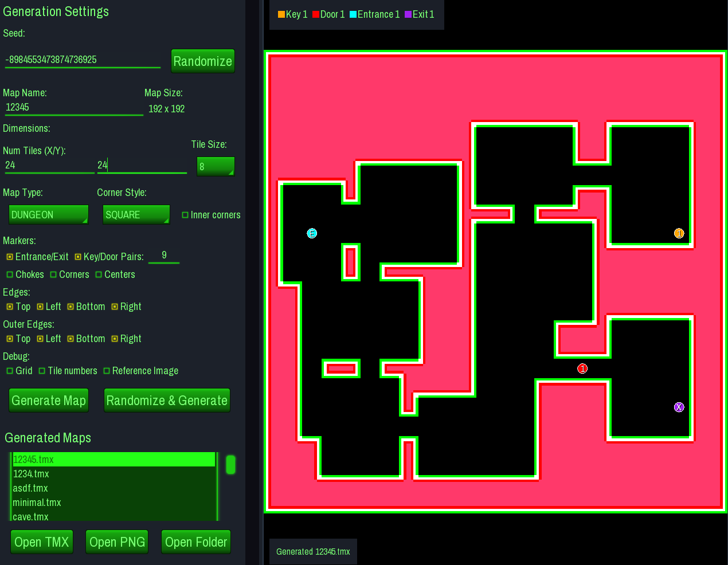Focus the Num Tiles Y input field
The image size is (728, 565).
click(142, 166)
